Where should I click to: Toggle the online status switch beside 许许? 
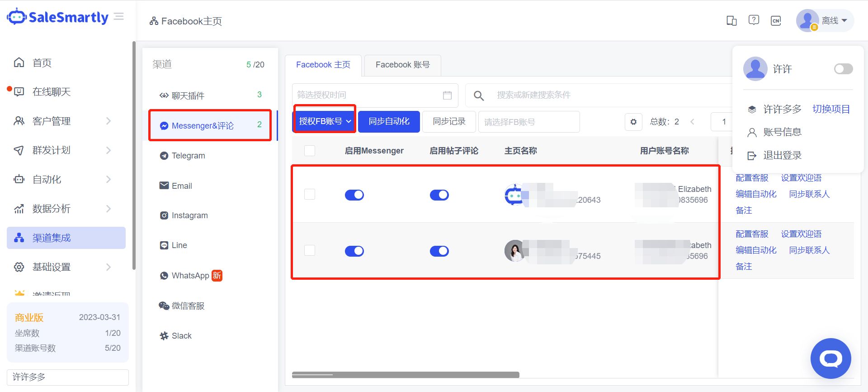click(x=844, y=69)
